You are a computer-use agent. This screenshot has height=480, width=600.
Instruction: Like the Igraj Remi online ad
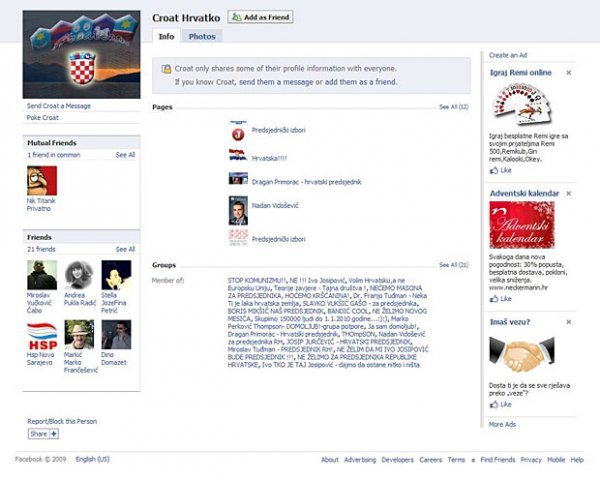click(501, 170)
